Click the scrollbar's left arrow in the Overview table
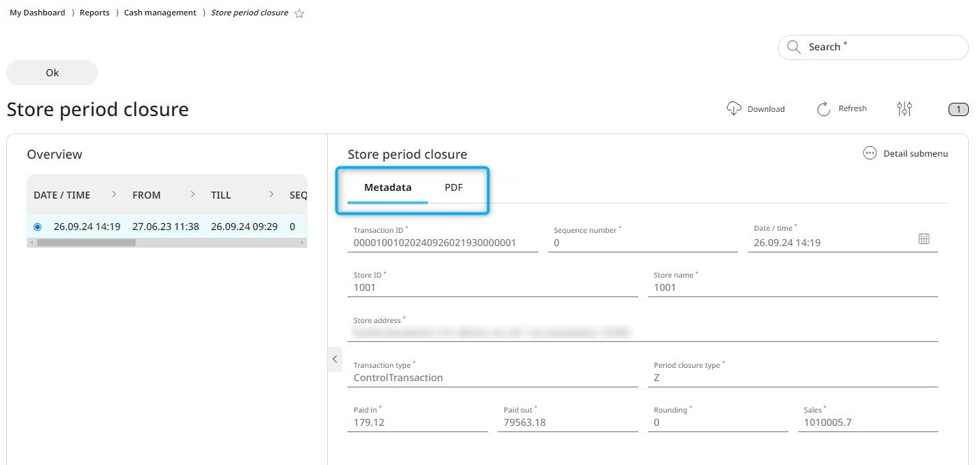Image resolution: width=980 pixels, height=465 pixels. (x=31, y=243)
